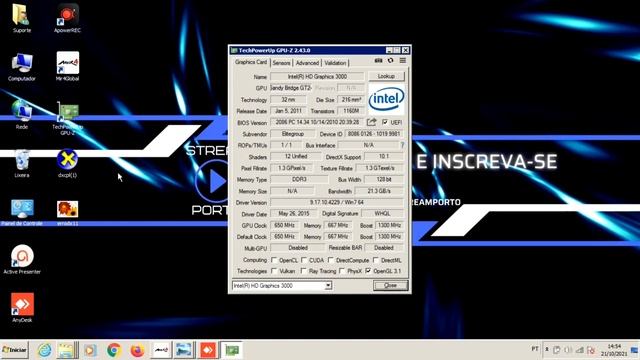Open the Painel de Controle desktop icon
The height and width of the screenshot is (360, 640).
[22, 211]
